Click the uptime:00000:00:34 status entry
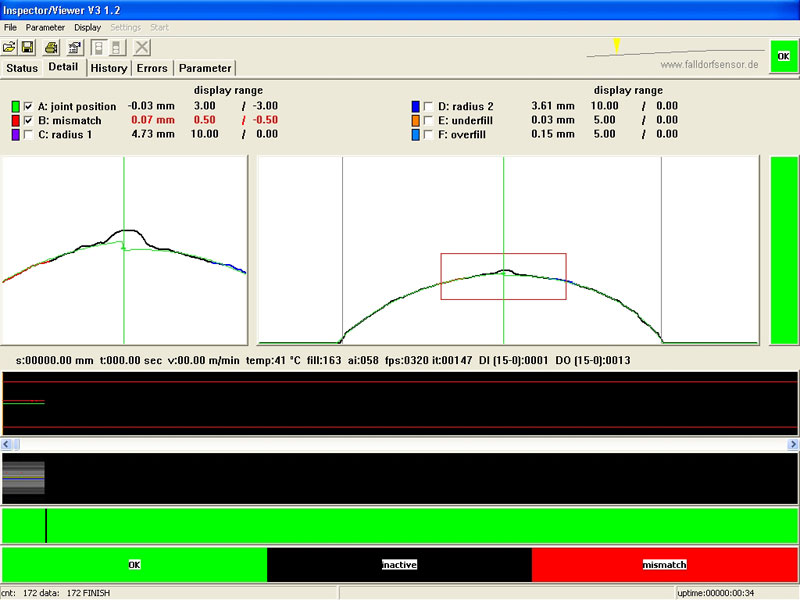The width and height of the screenshot is (800, 600). pyautogui.click(x=715, y=593)
